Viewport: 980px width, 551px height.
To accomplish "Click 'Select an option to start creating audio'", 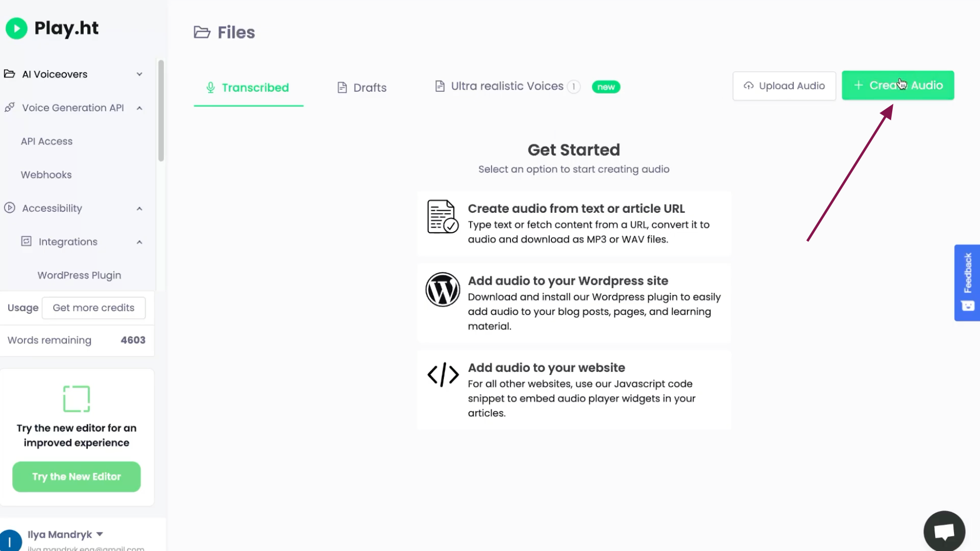I will point(574,169).
